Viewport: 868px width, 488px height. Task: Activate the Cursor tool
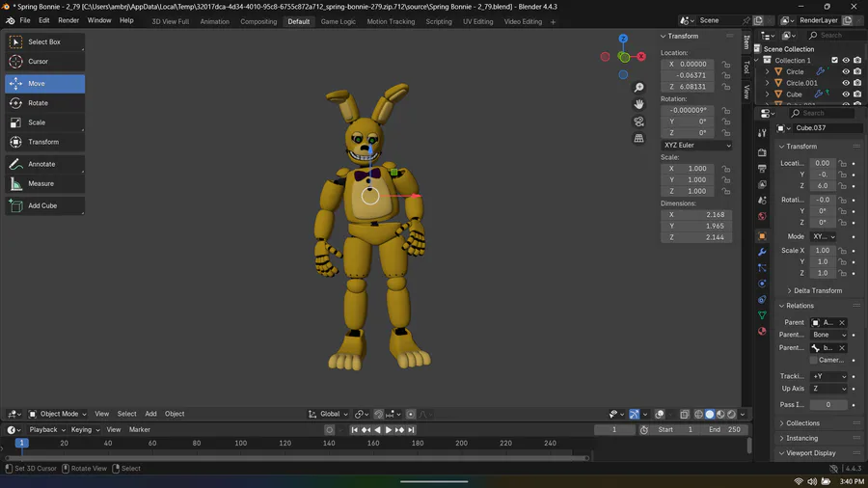tap(44, 62)
